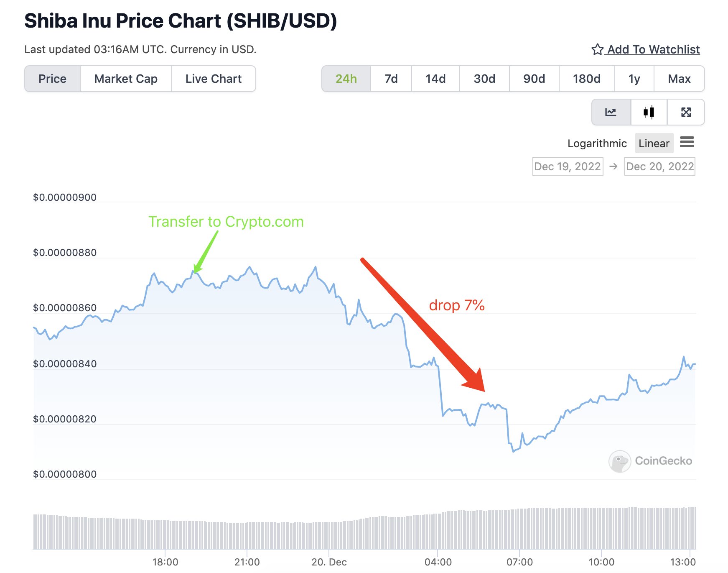The image size is (728, 573).
Task: Click the watchlist star icon
Action: 597,49
